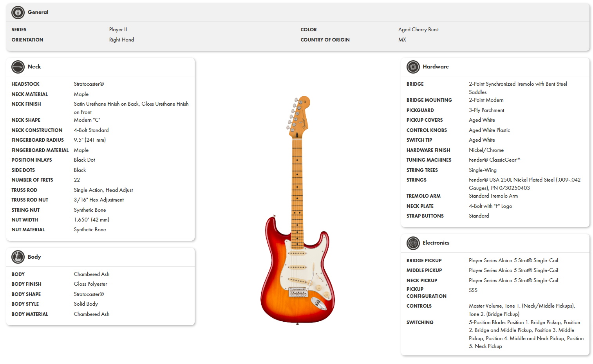Viewport: 593px width, 364px height.
Task: Click the Body section guitar icon
Action: pos(18,257)
